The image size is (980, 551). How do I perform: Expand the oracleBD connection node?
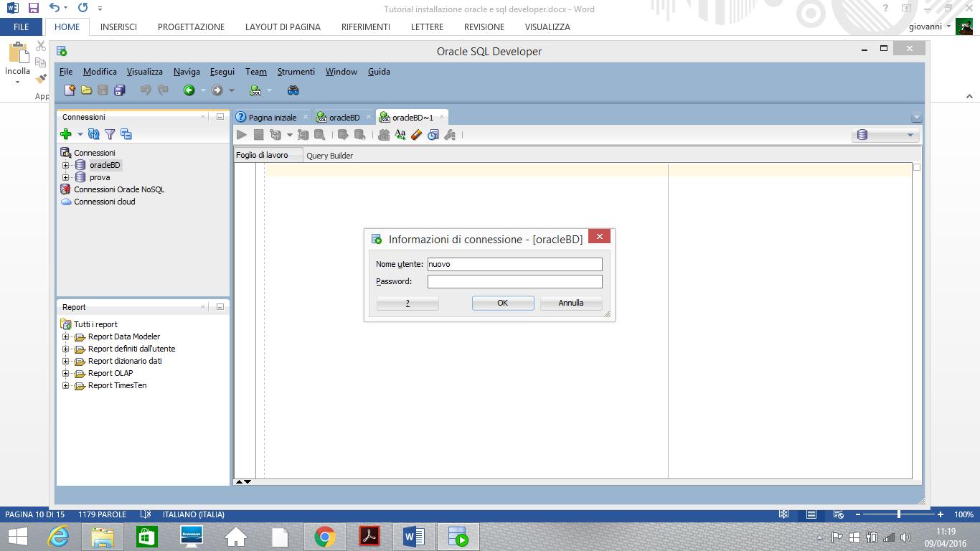click(65, 165)
